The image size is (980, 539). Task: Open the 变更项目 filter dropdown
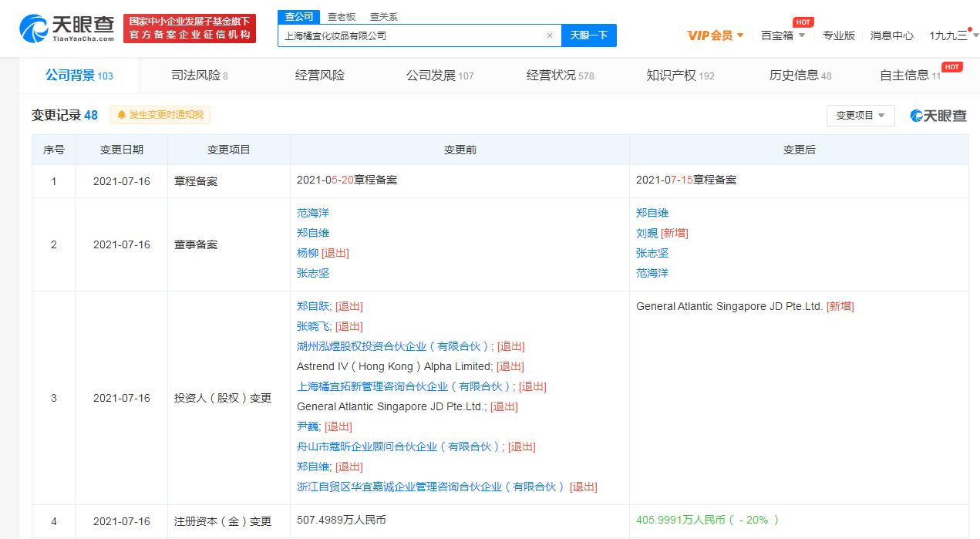[x=860, y=115]
